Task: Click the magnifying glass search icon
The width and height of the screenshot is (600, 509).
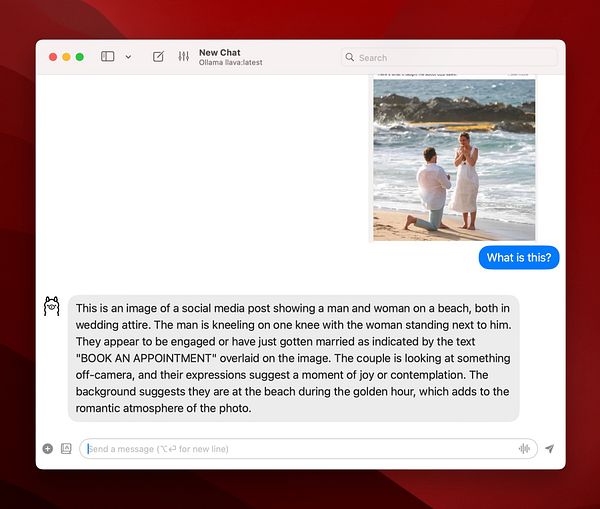Action: (x=349, y=57)
